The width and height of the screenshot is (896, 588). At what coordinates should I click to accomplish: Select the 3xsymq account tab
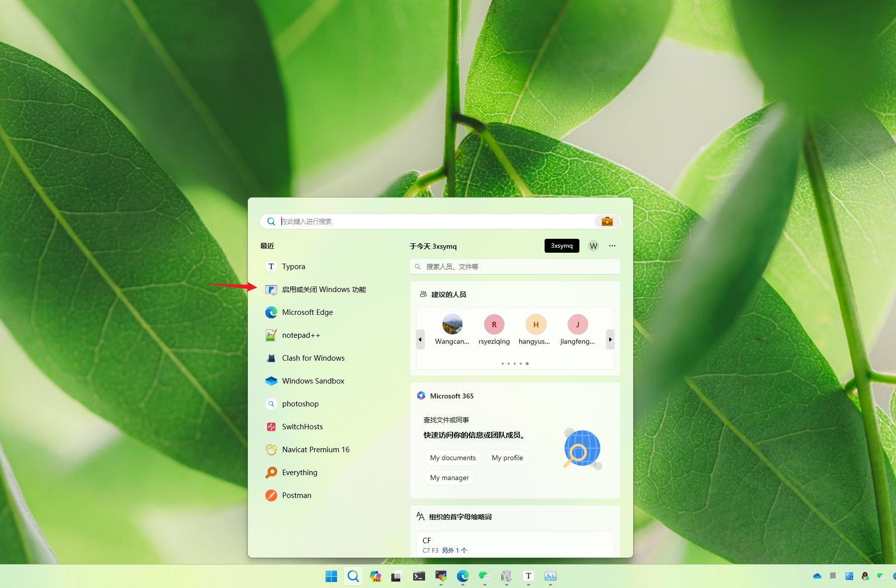point(561,246)
